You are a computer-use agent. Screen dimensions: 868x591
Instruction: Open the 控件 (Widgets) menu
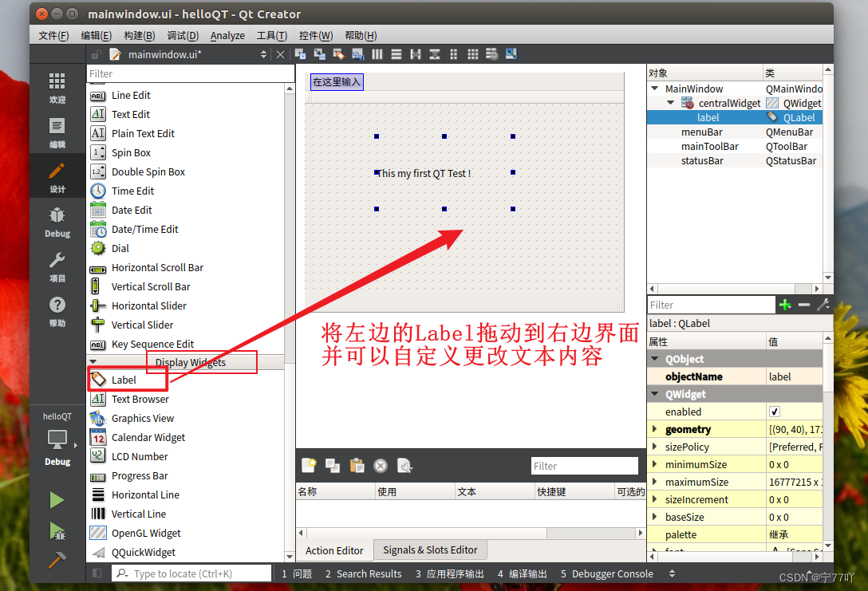pyautogui.click(x=315, y=35)
